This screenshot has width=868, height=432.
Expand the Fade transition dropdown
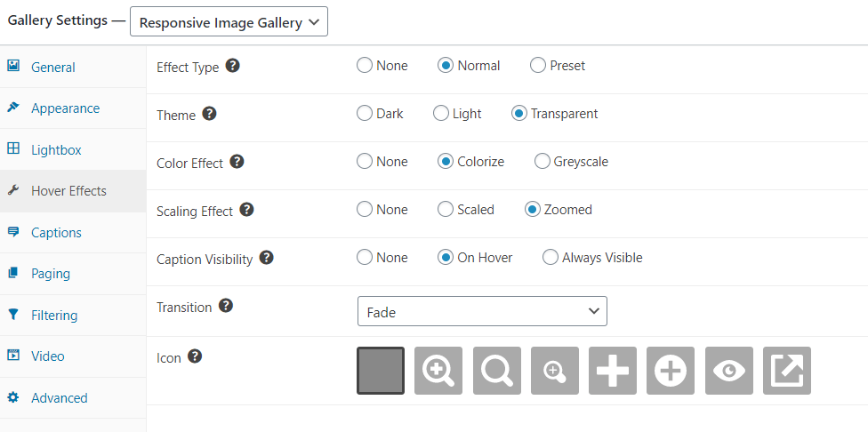pyautogui.click(x=482, y=311)
